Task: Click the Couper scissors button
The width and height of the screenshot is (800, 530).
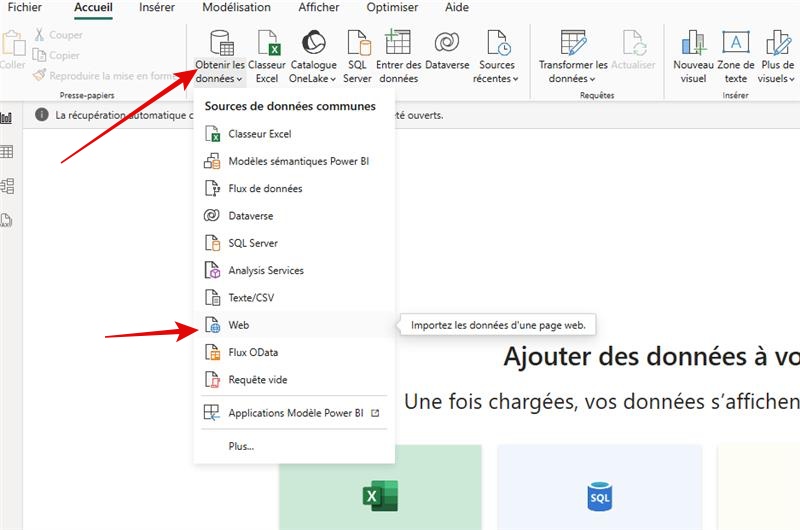Action: tap(58, 35)
